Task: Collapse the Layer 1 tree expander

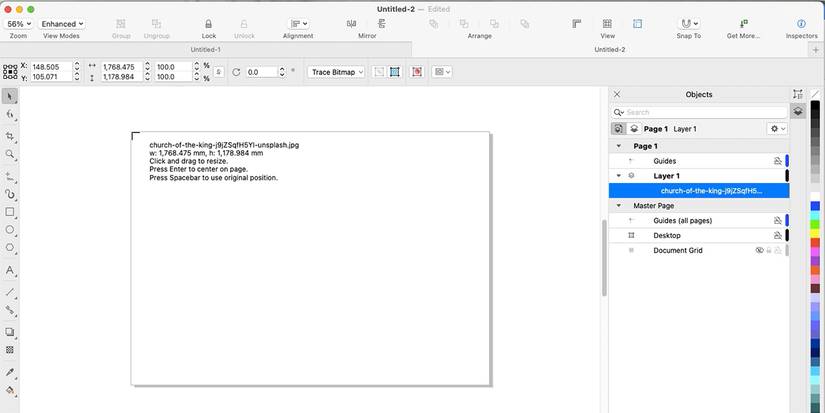Action: tap(619, 176)
